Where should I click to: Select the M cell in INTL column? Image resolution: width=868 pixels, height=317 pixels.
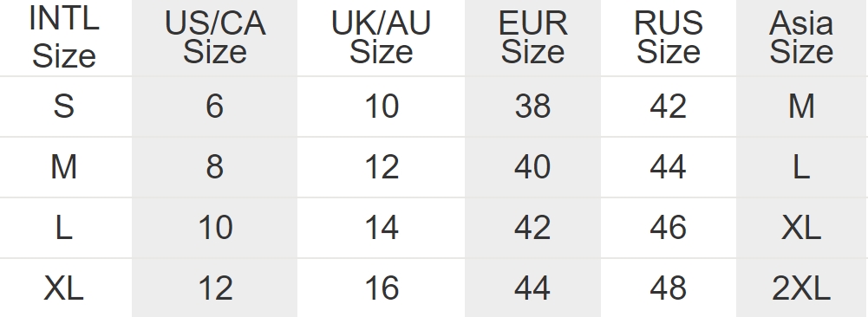64,167
